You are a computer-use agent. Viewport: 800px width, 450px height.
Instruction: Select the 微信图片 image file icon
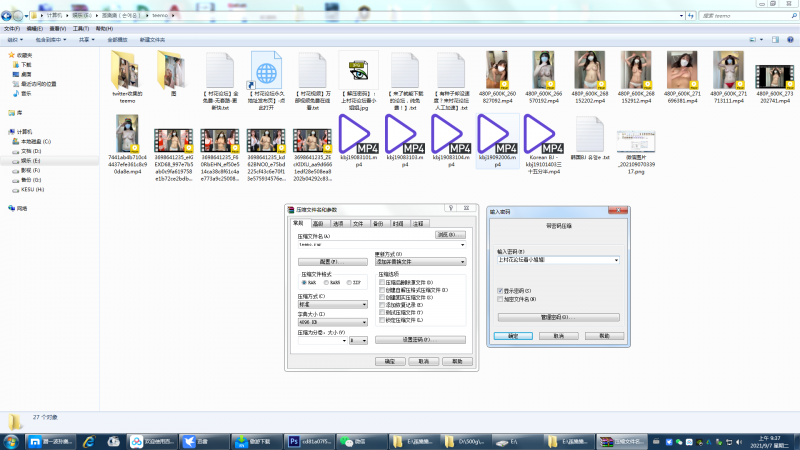637,137
